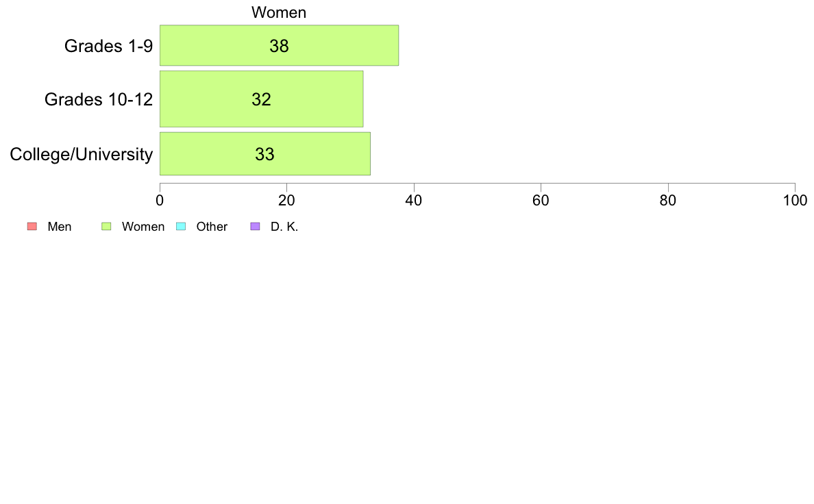Select the Grades 10-12 bar
814x504 pixels.
[262, 99]
